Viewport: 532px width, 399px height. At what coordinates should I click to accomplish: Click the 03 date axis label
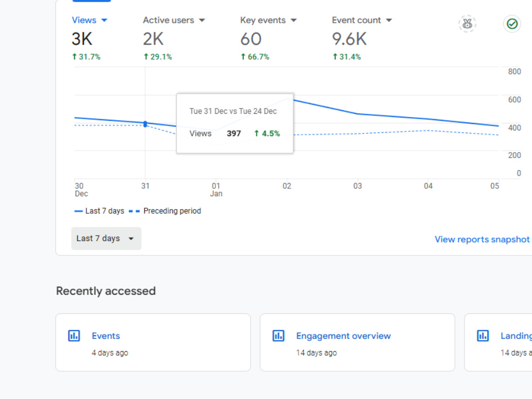pos(358,186)
